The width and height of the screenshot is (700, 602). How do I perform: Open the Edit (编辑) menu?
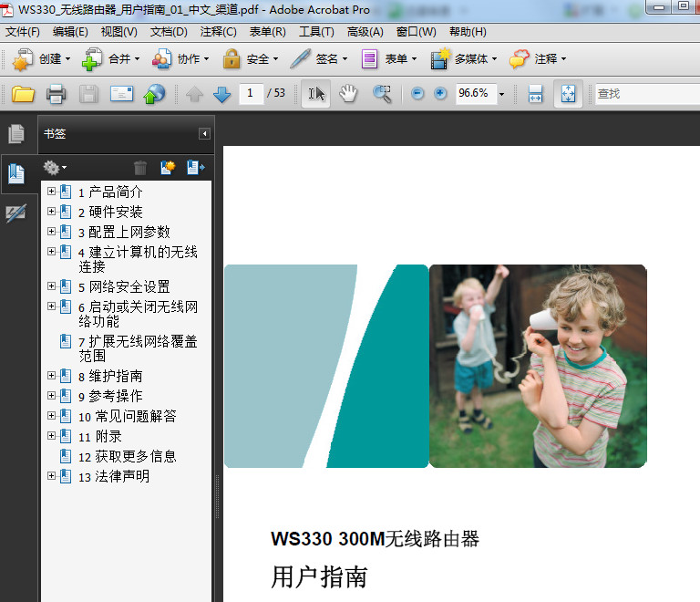click(x=70, y=32)
